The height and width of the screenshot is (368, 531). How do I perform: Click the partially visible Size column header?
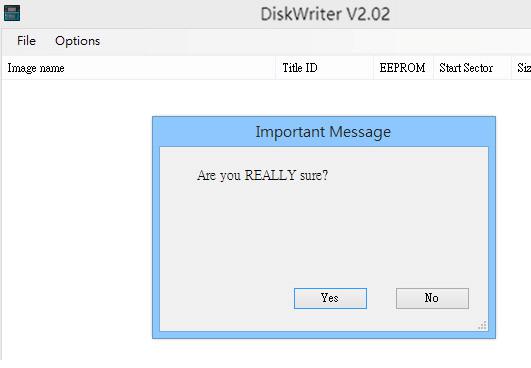coord(522,68)
